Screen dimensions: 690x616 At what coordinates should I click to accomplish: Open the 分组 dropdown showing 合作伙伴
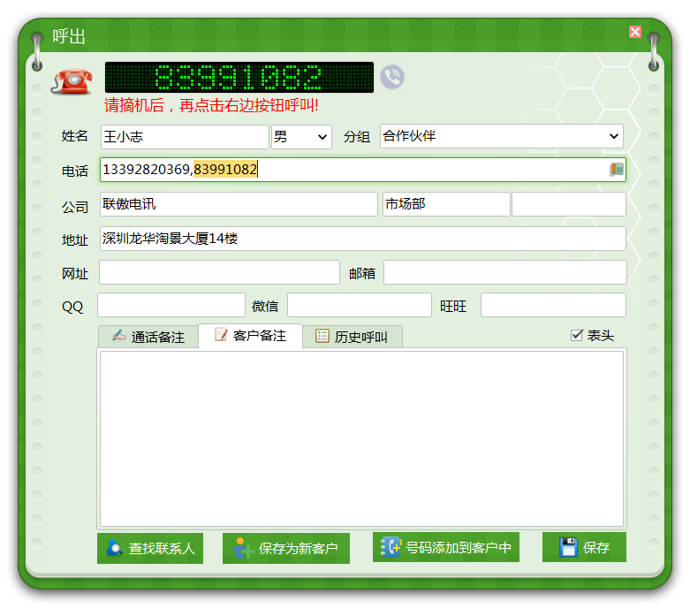pos(502,136)
